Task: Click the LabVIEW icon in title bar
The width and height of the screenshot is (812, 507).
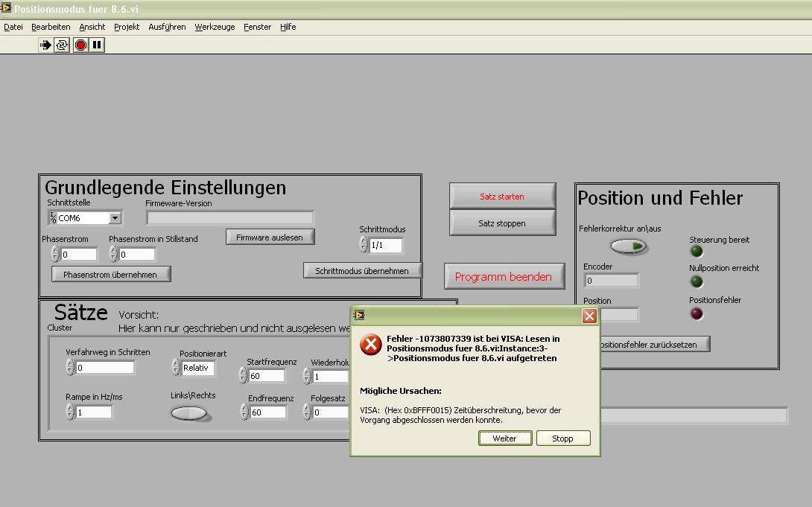Action: [x=6, y=7]
